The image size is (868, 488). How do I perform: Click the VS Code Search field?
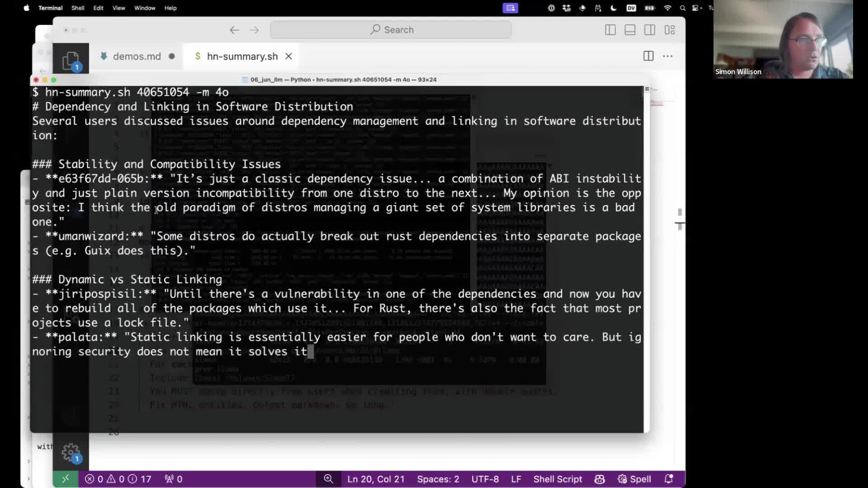coord(391,30)
